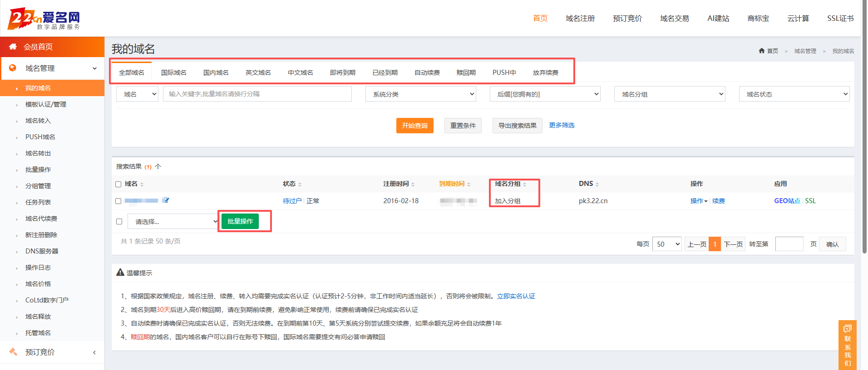The width and height of the screenshot is (868, 370).
Task: Open the 每页 50 page-size dropdown
Action: (667, 244)
